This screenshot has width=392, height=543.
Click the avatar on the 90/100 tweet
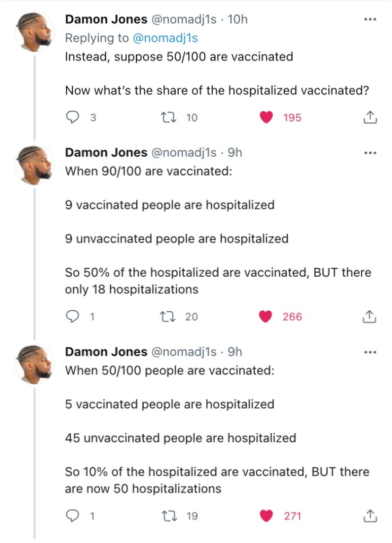[35, 164]
